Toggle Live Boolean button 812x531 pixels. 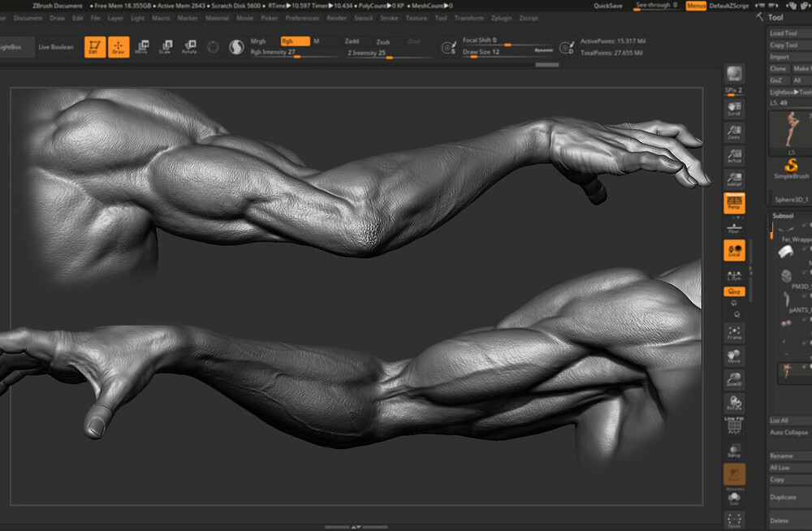coord(56,47)
